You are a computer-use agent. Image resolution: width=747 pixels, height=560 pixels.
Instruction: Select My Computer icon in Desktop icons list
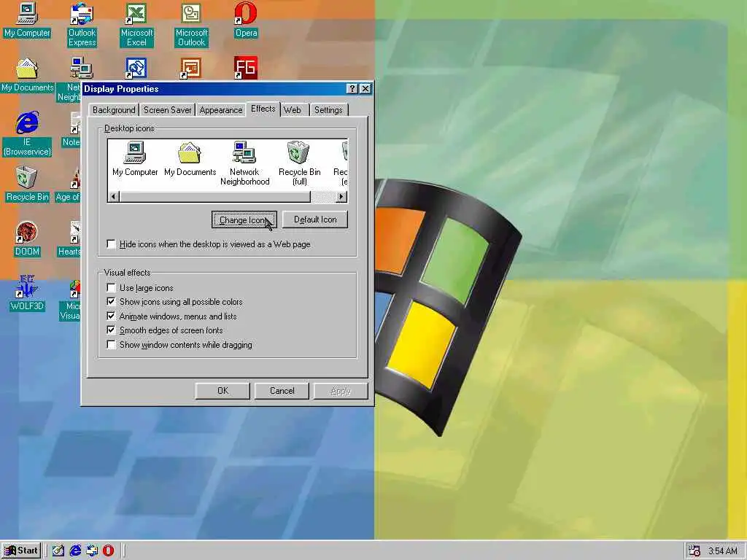point(135,160)
